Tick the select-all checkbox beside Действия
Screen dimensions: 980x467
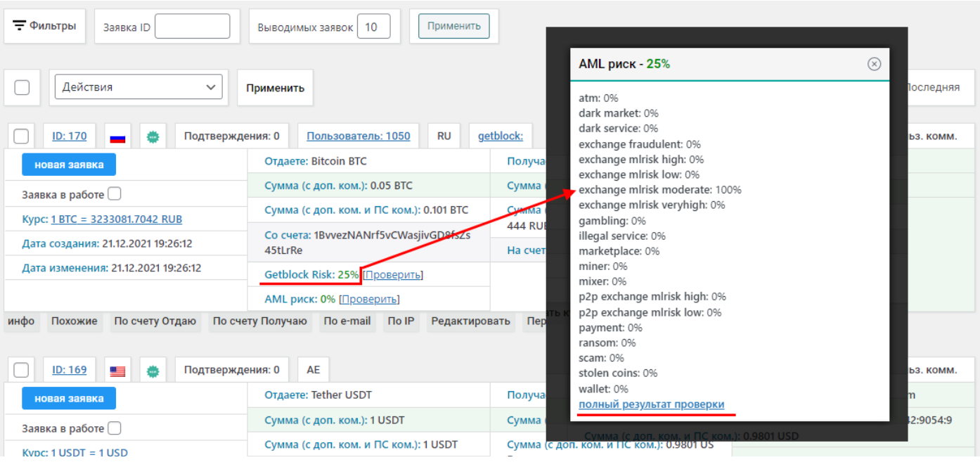(22, 88)
